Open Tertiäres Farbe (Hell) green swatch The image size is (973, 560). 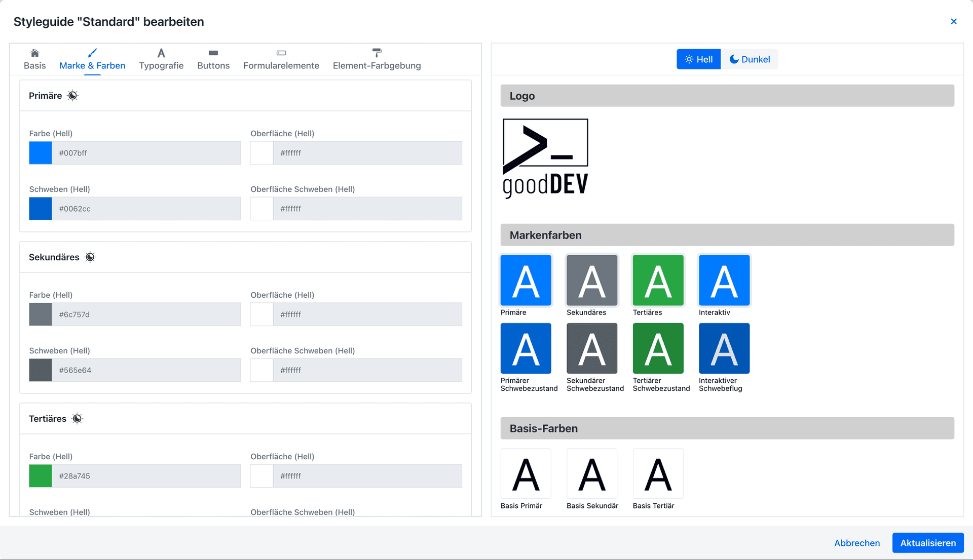click(x=41, y=476)
